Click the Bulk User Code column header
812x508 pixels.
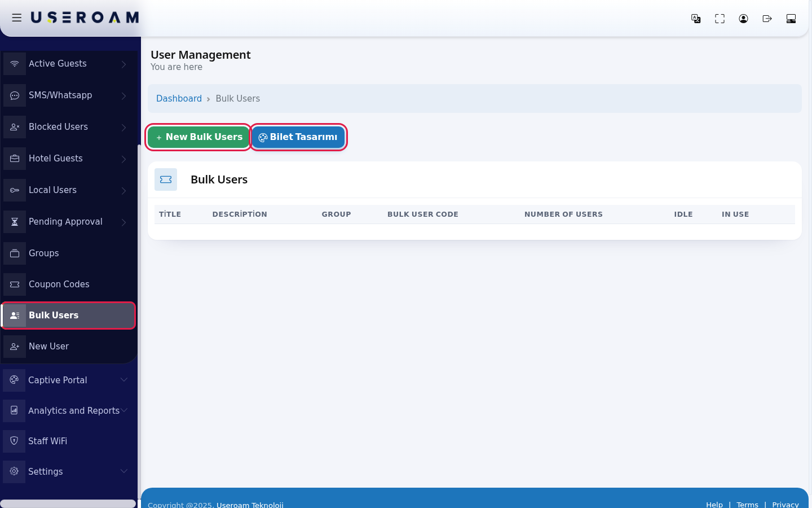[x=423, y=214]
